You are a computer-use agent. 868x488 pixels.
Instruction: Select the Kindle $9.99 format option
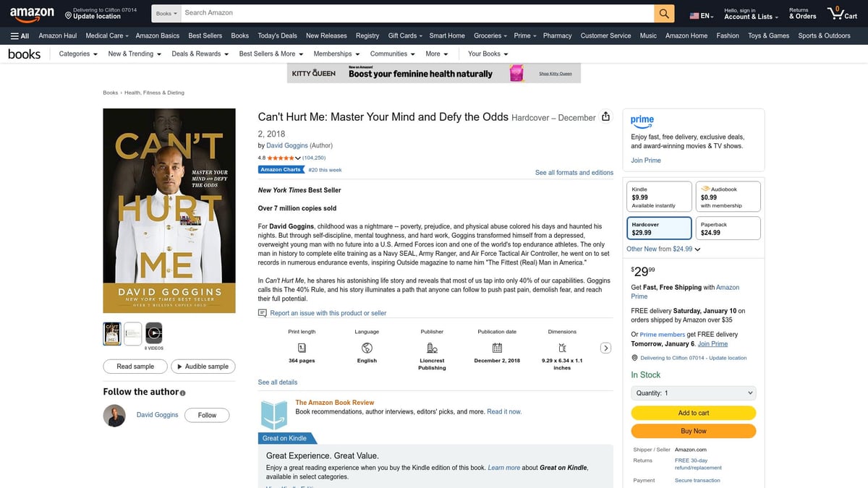[x=659, y=195]
